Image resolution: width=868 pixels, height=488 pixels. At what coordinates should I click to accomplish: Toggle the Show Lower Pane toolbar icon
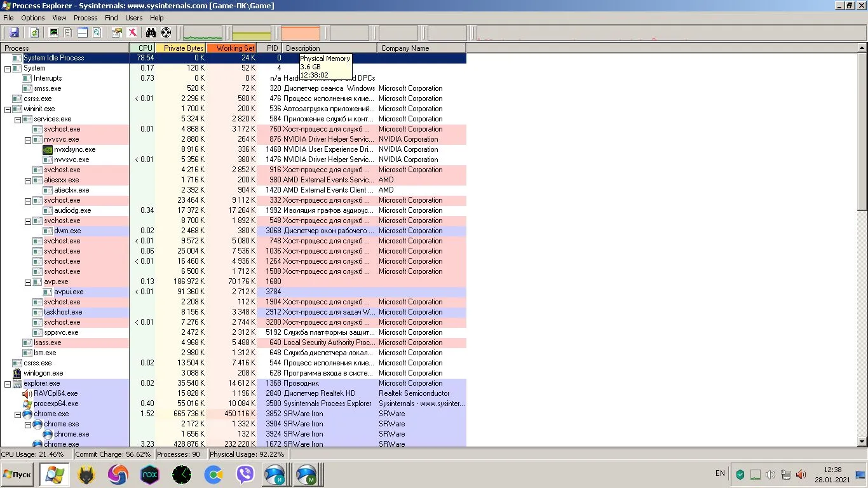click(x=83, y=32)
